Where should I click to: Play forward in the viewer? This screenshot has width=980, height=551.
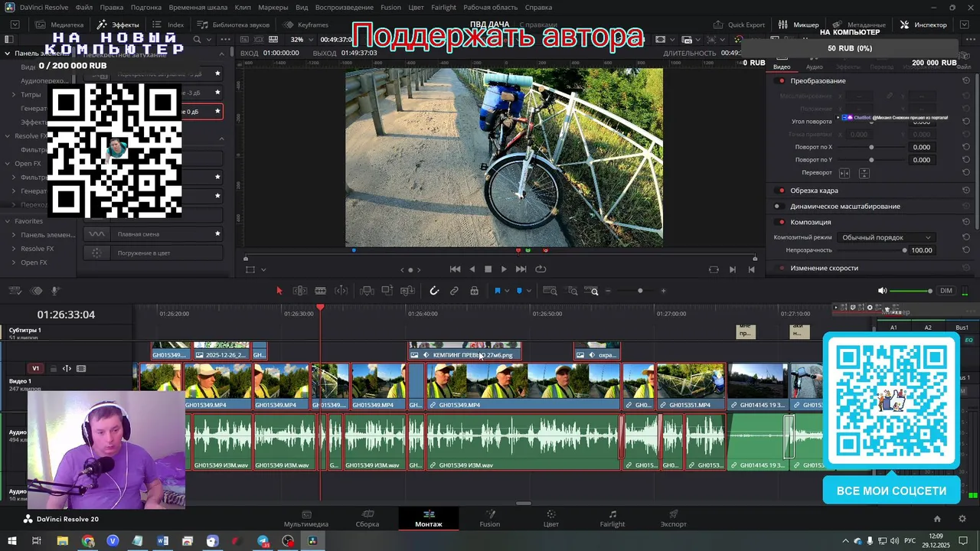tap(504, 269)
